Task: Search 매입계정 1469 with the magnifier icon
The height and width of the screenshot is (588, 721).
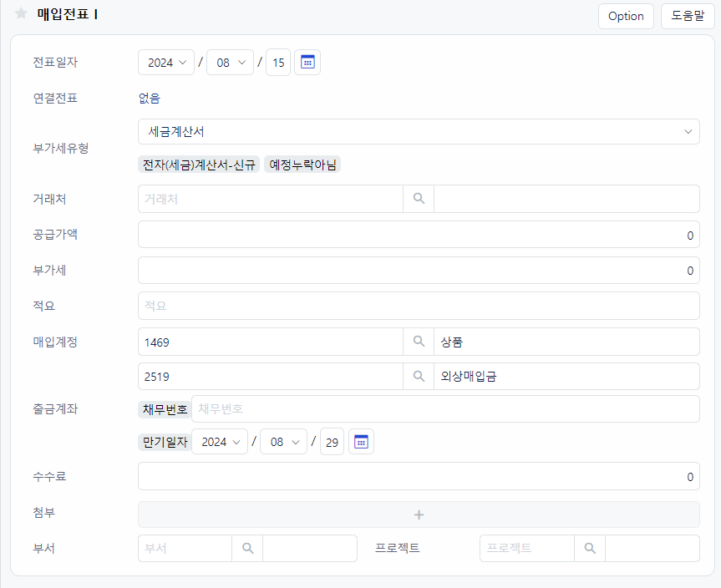Action: click(x=419, y=342)
